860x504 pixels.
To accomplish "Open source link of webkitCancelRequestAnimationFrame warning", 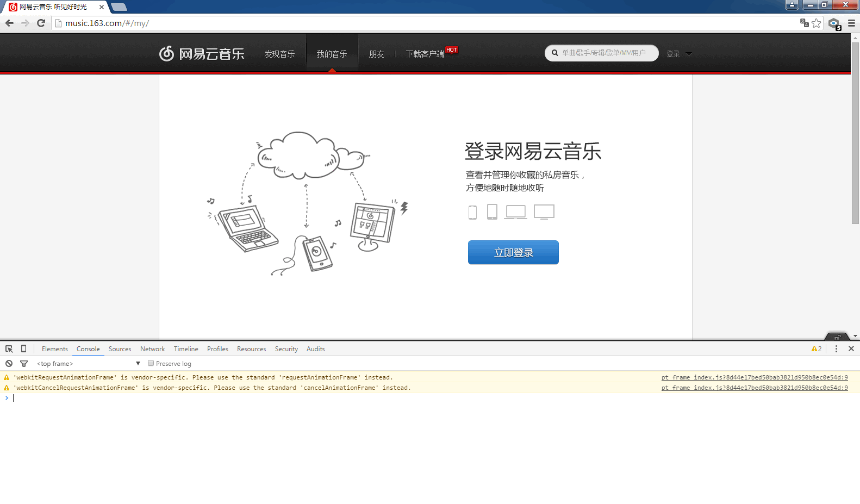I will click(x=755, y=388).
